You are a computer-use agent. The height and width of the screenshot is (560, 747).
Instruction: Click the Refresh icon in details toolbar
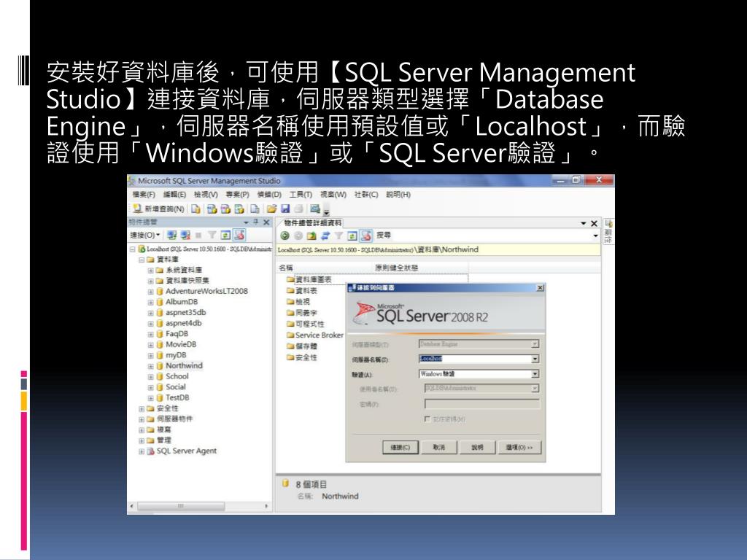352,236
